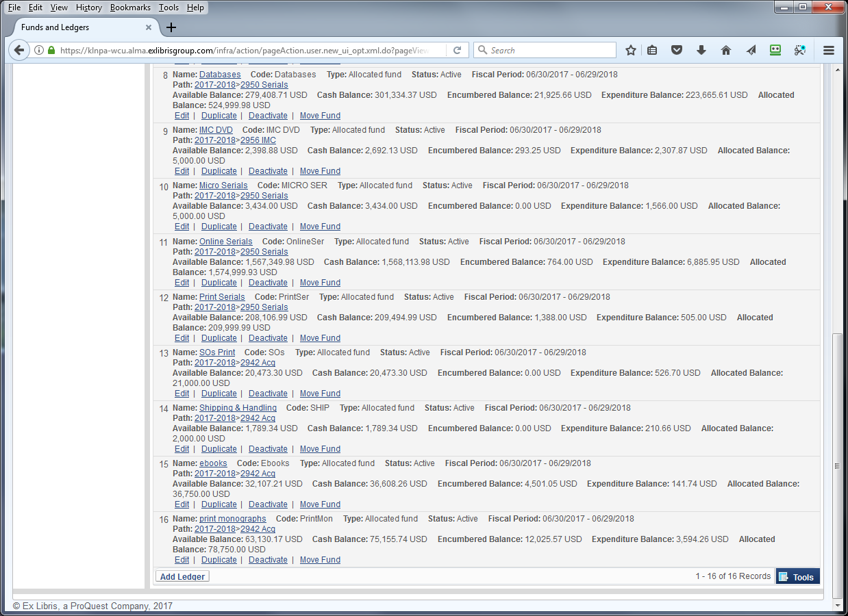
Task: Click the search magnifier icon
Action: (483, 50)
